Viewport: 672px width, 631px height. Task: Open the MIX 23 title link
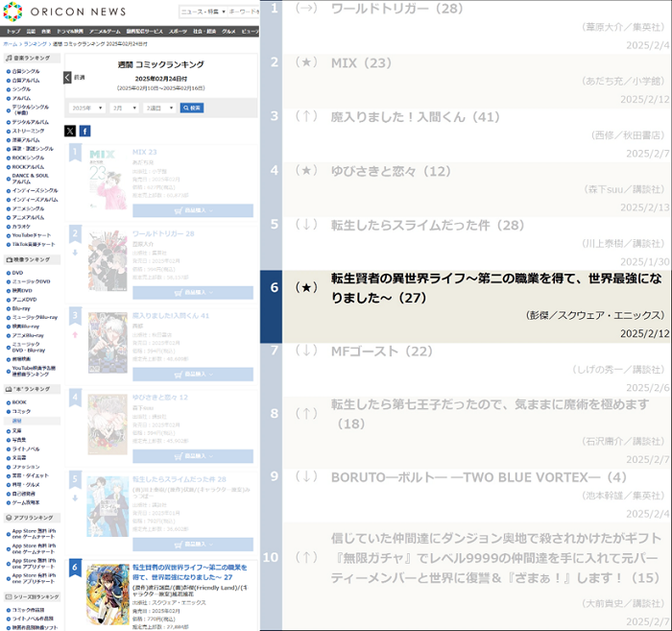(144, 152)
